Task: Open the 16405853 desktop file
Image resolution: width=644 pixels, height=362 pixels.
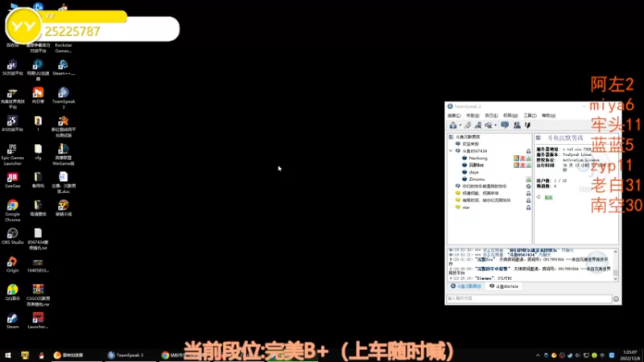Action: [x=38, y=265]
